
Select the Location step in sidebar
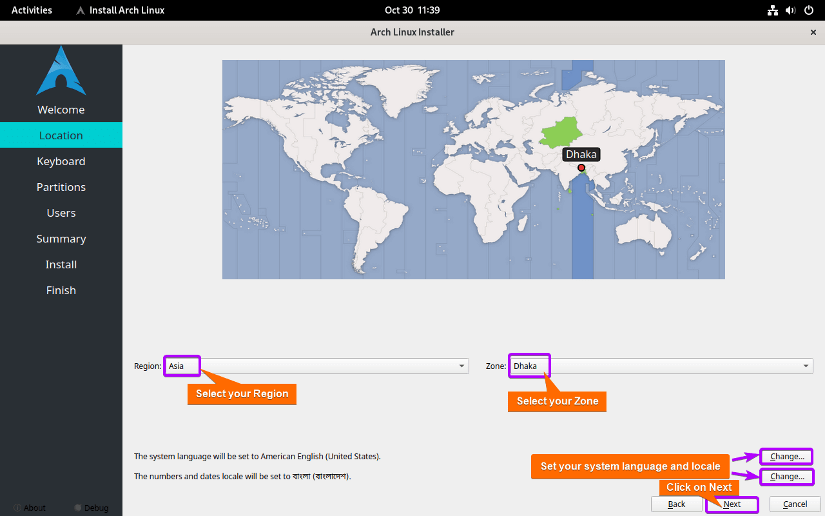point(61,135)
